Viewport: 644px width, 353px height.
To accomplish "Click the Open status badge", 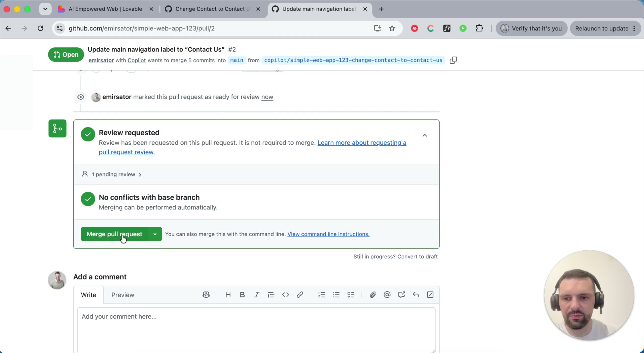I will tap(66, 54).
